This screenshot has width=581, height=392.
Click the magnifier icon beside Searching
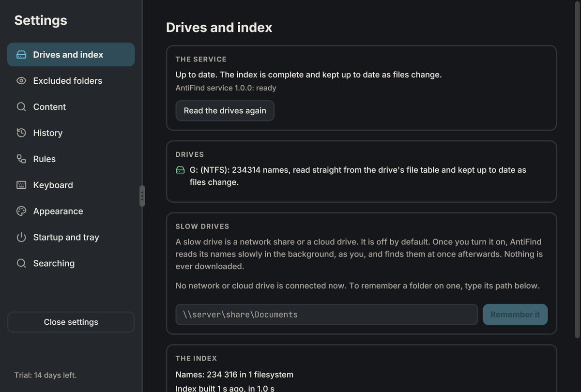21,263
